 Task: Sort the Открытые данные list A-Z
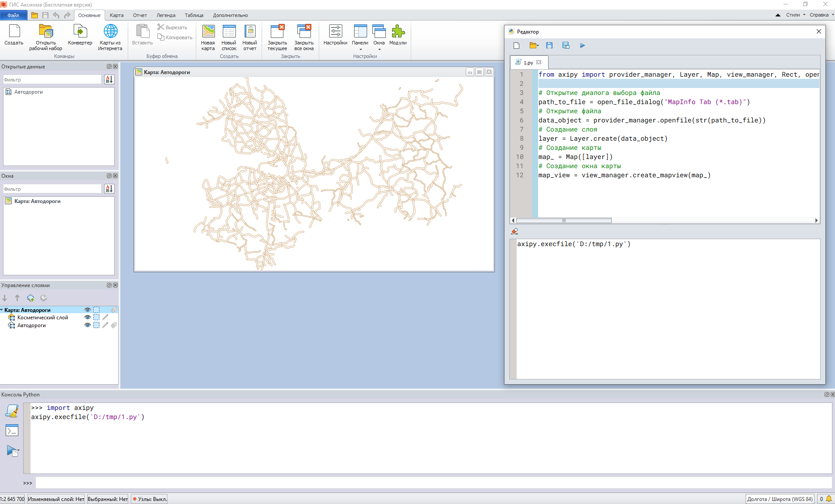click(x=109, y=79)
